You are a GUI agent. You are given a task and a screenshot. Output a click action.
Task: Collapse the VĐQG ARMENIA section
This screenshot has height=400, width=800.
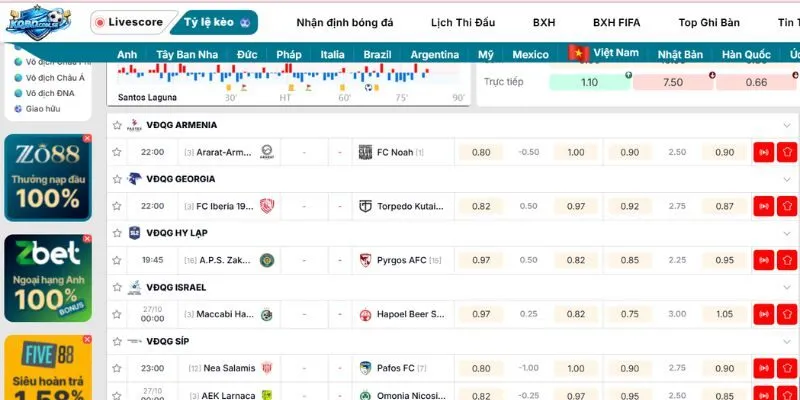tap(786, 126)
